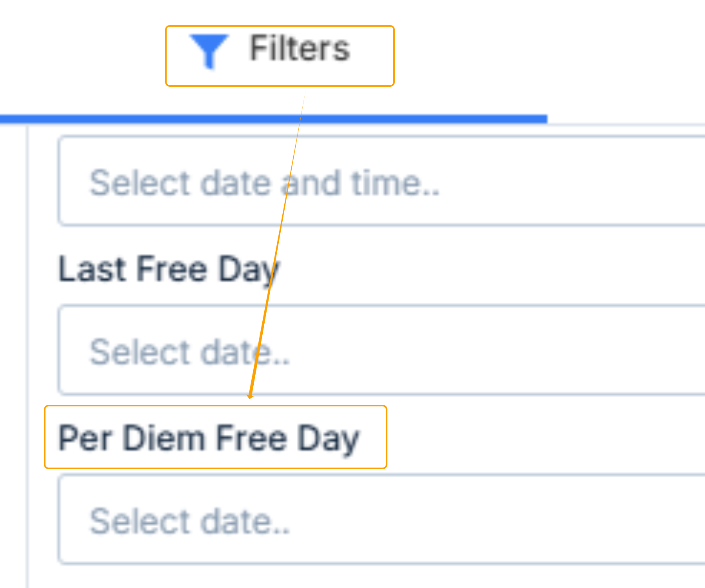The height and width of the screenshot is (588, 705).
Task: Click the placeholder text under Last Free Day
Action: (190, 352)
